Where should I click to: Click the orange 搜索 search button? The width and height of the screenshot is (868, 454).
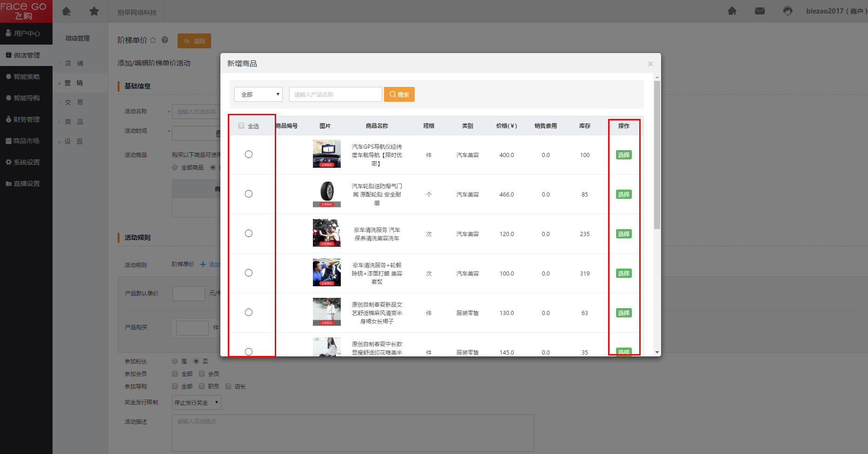click(x=399, y=94)
